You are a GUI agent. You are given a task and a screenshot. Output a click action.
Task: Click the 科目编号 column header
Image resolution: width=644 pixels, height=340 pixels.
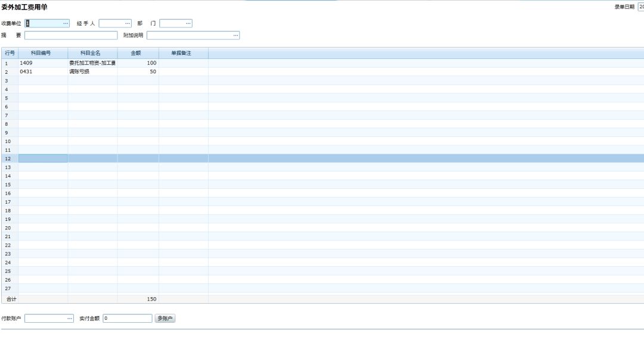(43, 53)
